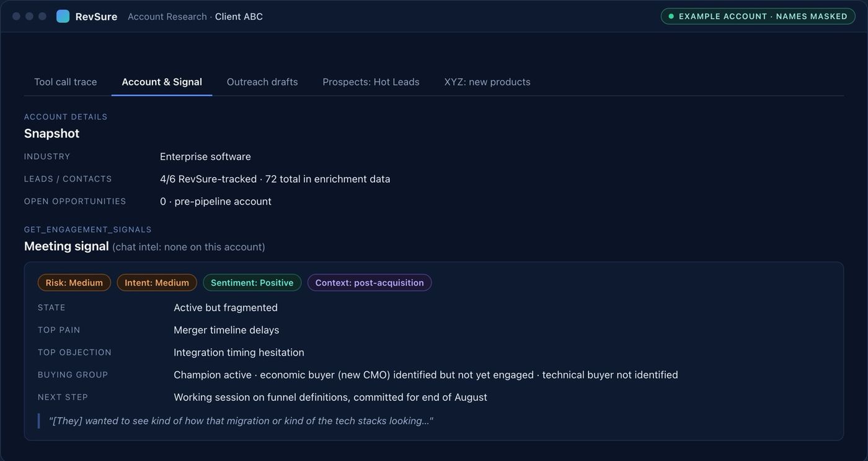The width and height of the screenshot is (868, 461).
Task: Click the Active but fragmented state value
Action: coord(226,308)
